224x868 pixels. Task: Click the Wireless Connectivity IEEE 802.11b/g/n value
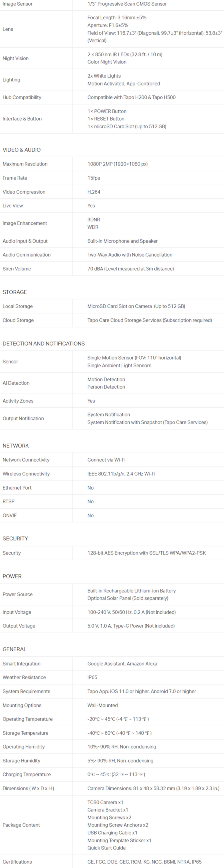point(121,474)
